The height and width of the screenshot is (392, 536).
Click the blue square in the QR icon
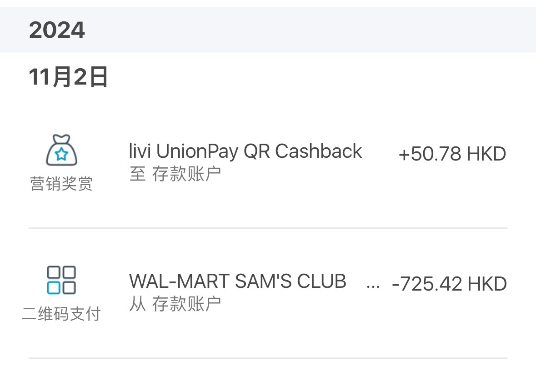pos(54,287)
